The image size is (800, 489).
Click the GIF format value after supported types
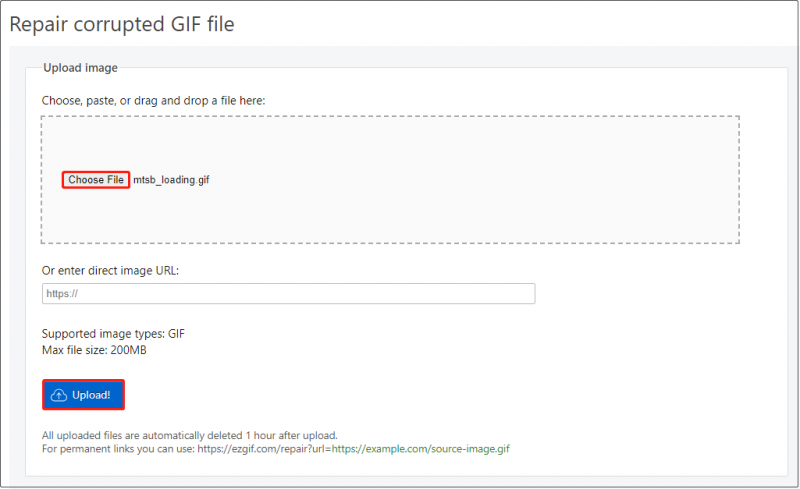[x=177, y=334]
